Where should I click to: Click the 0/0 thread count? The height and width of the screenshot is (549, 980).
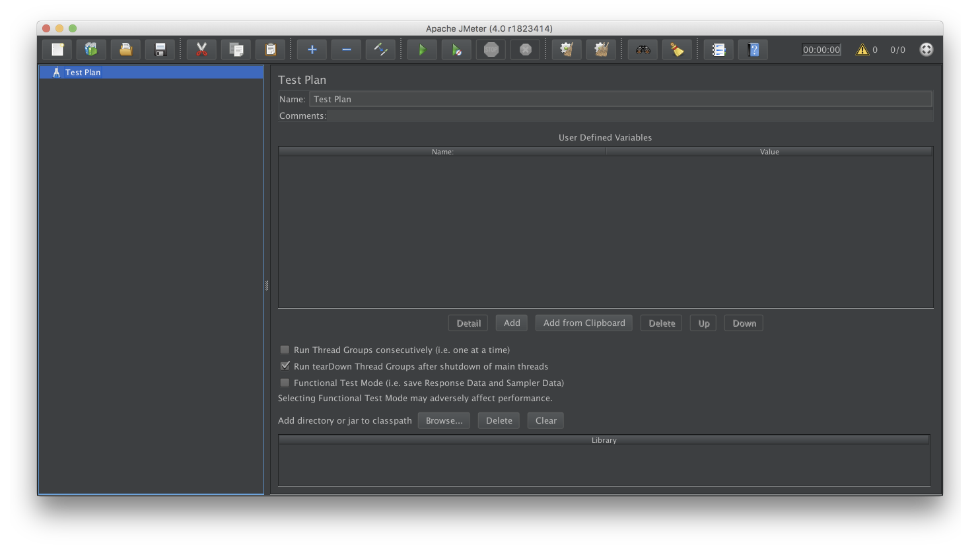[897, 49]
